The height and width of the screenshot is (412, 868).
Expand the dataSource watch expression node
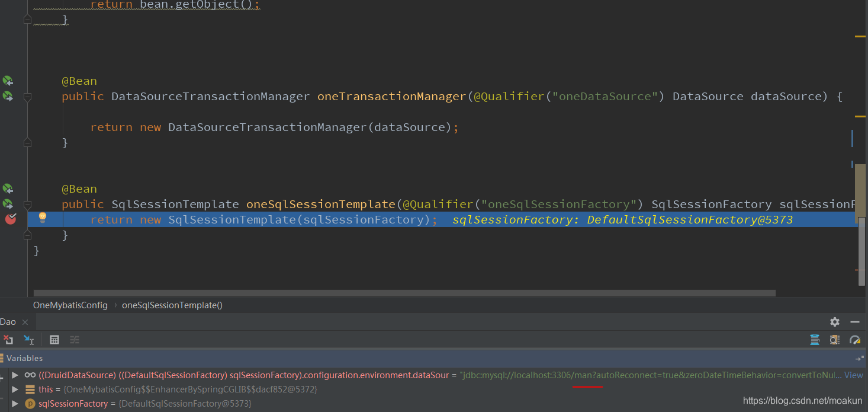coord(15,375)
